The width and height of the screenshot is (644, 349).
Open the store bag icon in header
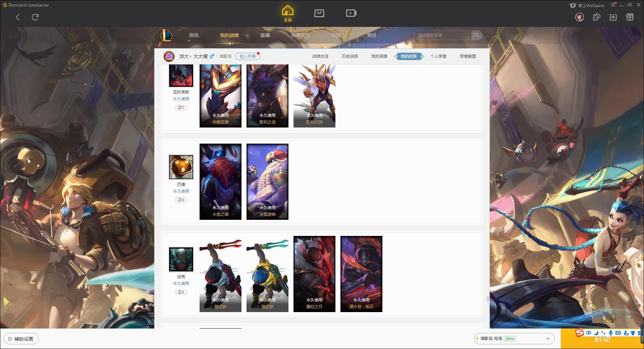(319, 13)
